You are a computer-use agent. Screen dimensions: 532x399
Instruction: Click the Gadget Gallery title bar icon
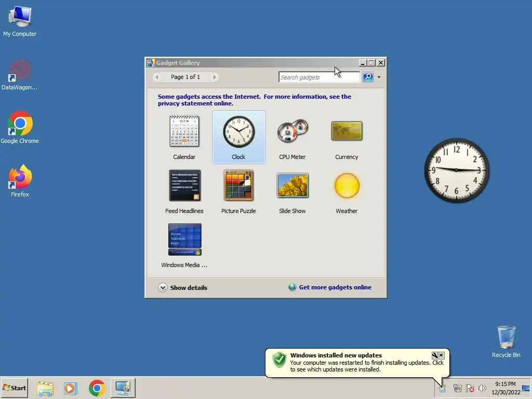[151, 63]
